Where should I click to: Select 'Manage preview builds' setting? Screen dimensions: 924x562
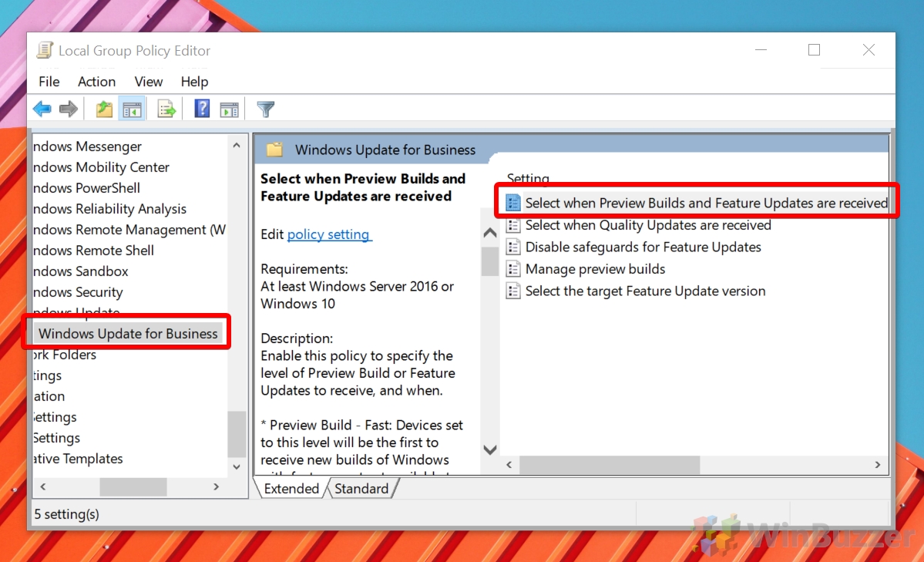point(595,269)
